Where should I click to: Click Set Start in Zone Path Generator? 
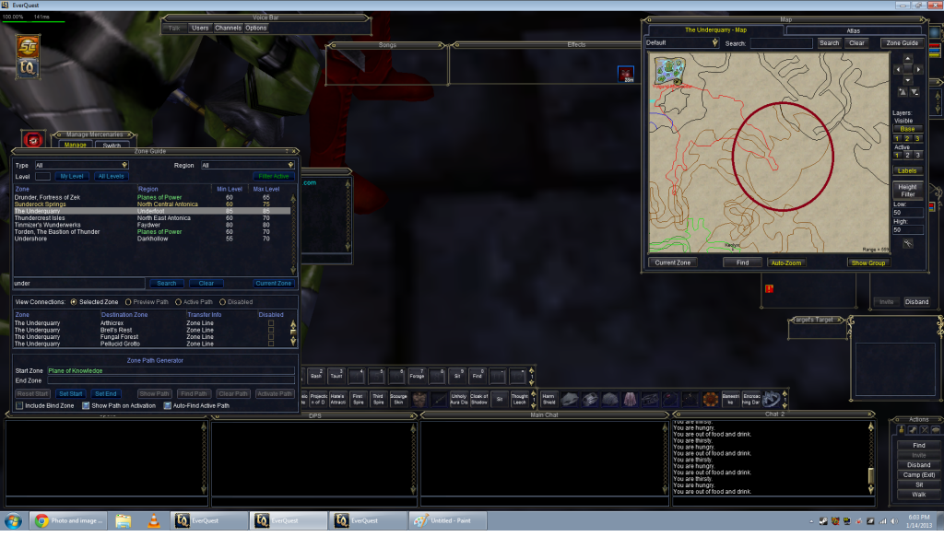click(x=70, y=394)
